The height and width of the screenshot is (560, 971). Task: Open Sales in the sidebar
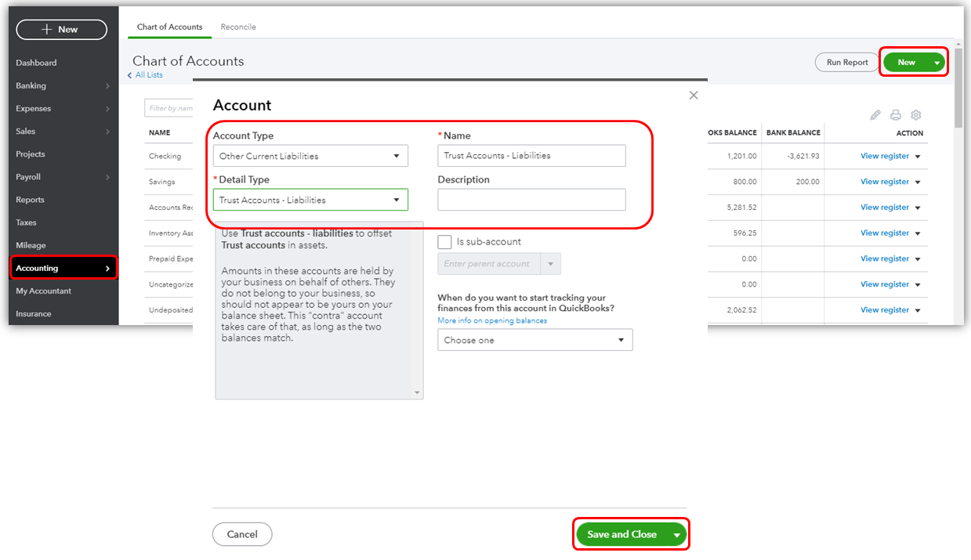point(63,131)
